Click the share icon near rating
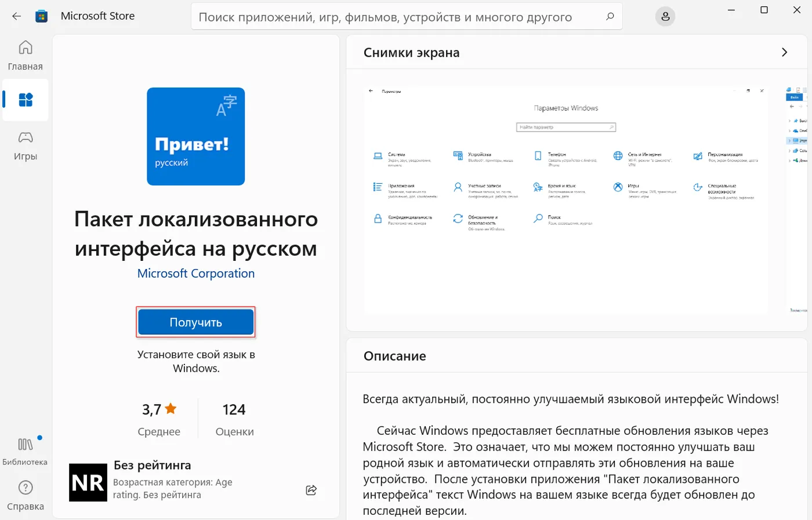This screenshot has width=812, height=520. tap(311, 490)
